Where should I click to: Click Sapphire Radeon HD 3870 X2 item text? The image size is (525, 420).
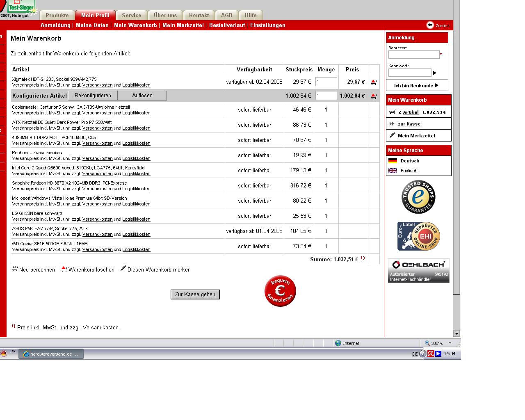pos(69,183)
